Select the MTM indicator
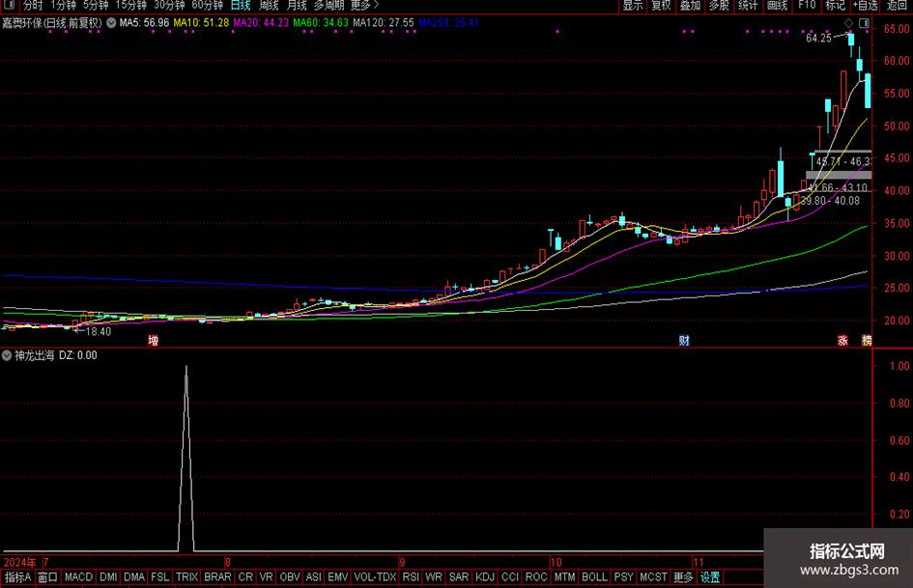Screen dimensions: 913x588 coord(564,577)
